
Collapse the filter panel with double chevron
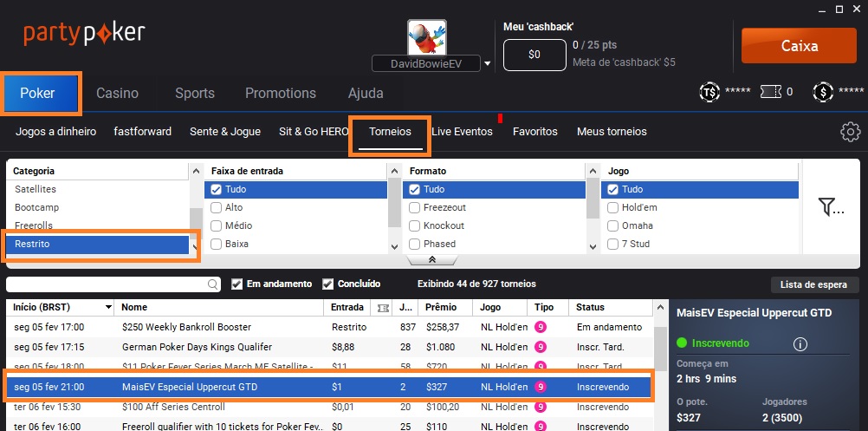point(432,260)
